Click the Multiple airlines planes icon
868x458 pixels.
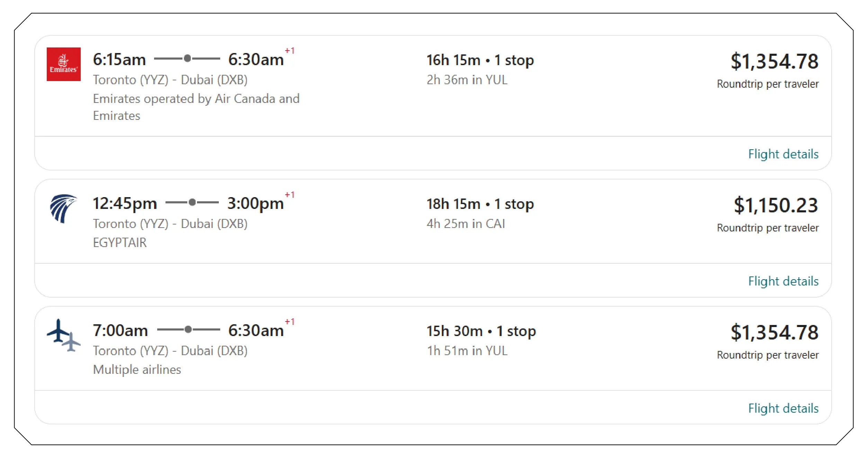[63, 335]
